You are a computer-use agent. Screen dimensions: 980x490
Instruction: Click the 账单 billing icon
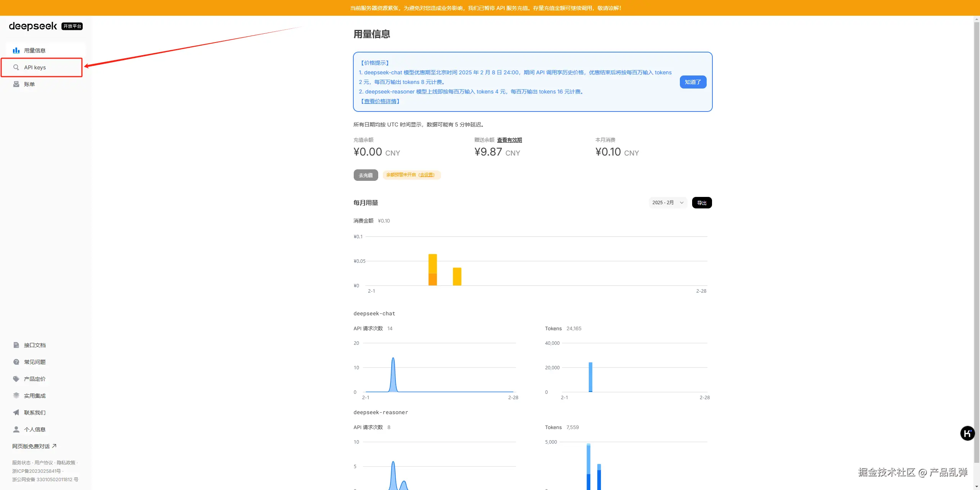16,84
